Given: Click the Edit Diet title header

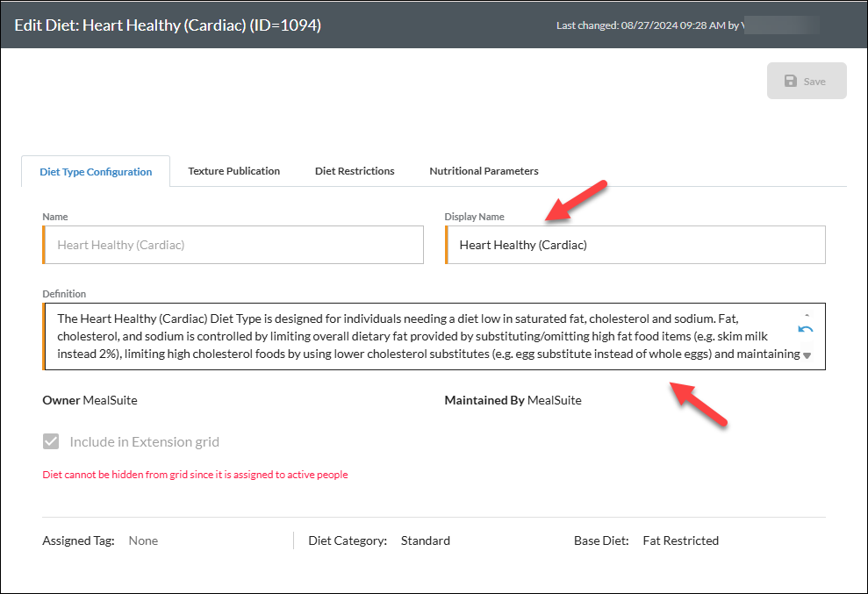Looking at the screenshot, I should tap(168, 25).
